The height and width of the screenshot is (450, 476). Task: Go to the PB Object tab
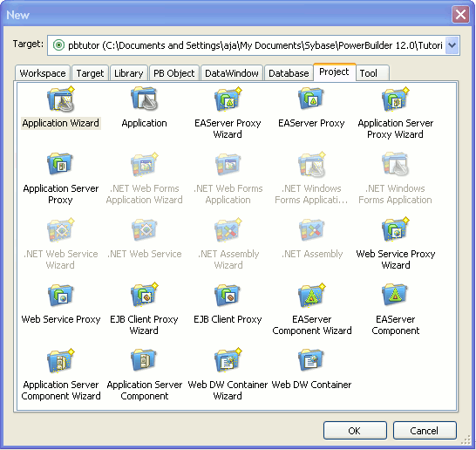coord(174,73)
